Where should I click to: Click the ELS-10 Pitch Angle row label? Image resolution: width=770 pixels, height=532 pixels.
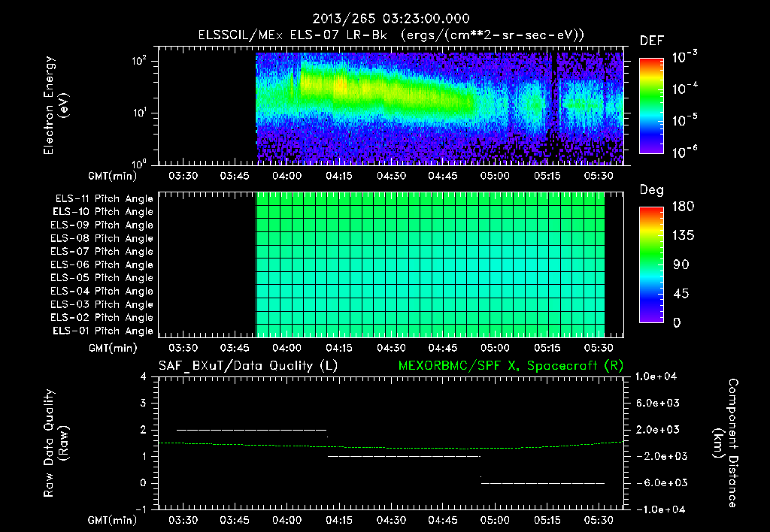[103, 212]
